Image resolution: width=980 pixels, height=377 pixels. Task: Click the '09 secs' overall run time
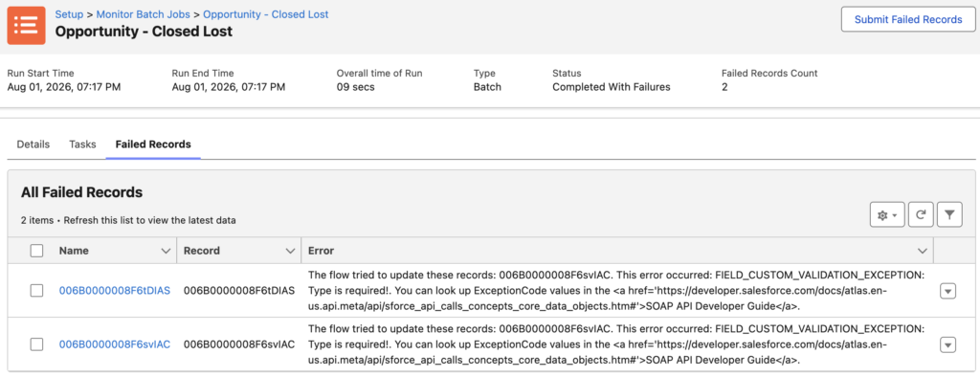pyautogui.click(x=356, y=87)
